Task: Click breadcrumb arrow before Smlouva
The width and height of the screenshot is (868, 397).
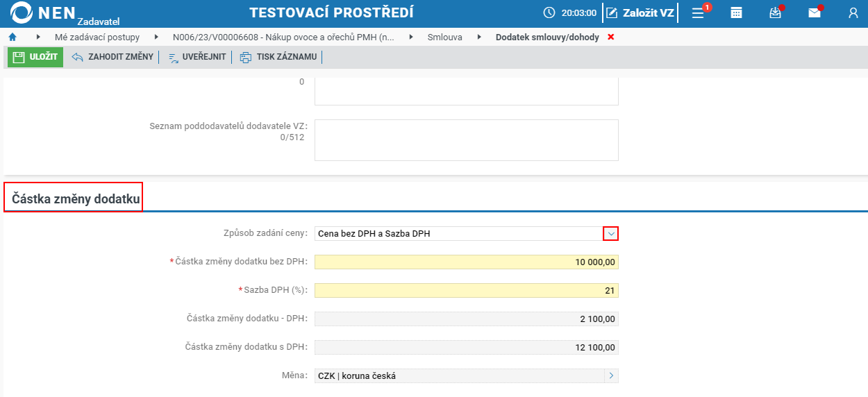Action: pos(411,37)
